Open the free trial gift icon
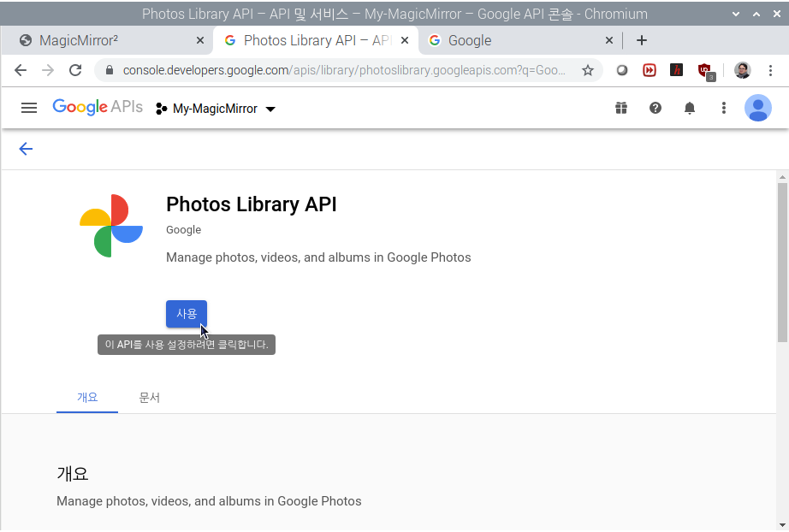This screenshot has height=532, width=789. [x=621, y=108]
